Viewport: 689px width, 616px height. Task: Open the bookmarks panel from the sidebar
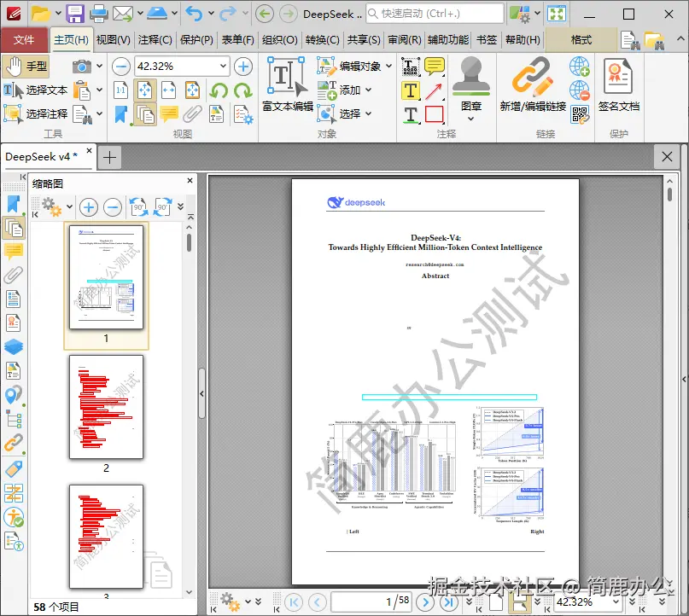pos(15,205)
